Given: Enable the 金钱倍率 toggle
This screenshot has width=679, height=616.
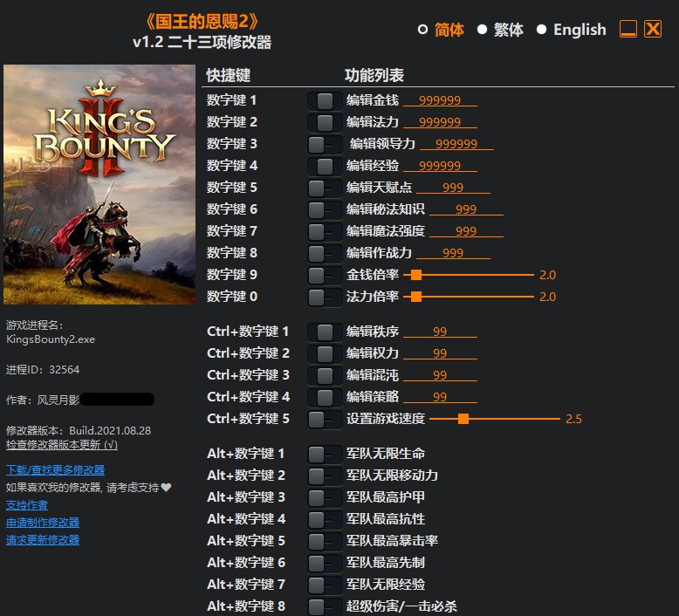Looking at the screenshot, I should 325,276.
